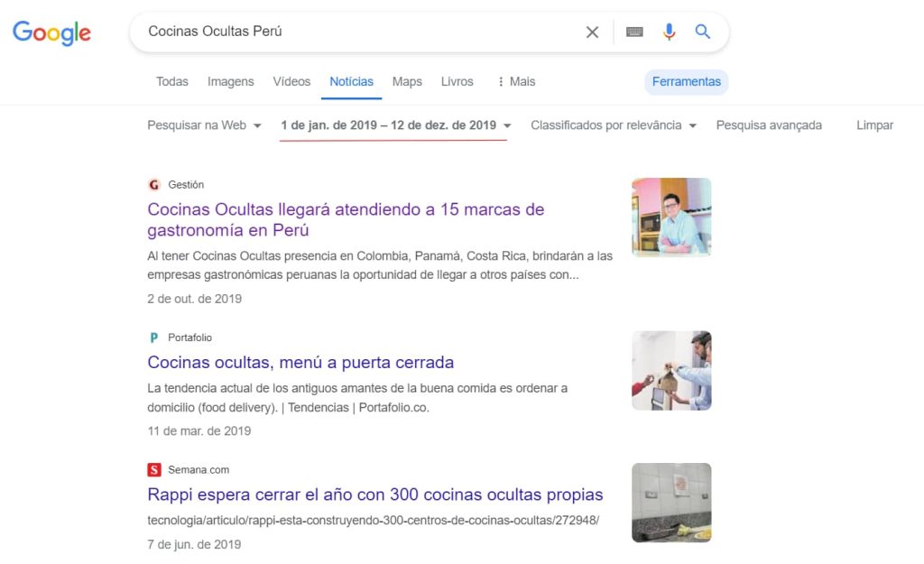
Task: Open the Gestión article about 15 marcas
Action: 346,219
